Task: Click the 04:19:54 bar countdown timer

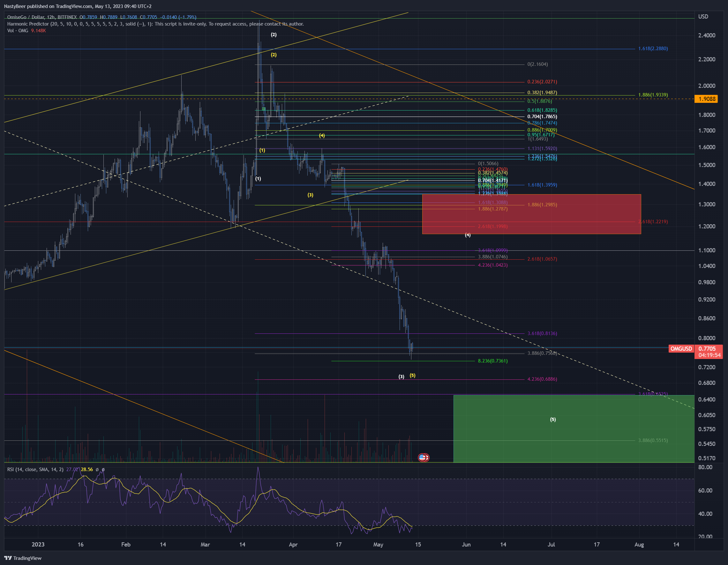Action: pyautogui.click(x=709, y=355)
